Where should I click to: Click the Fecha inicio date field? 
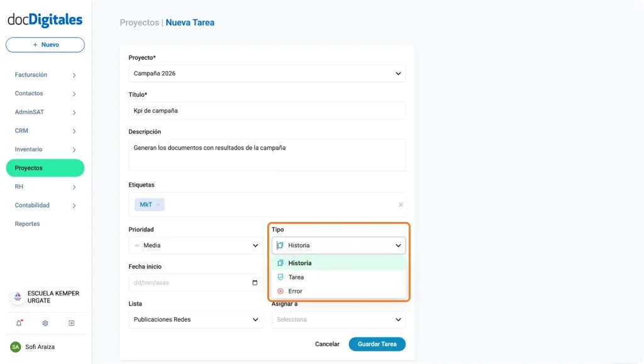click(195, 282)
